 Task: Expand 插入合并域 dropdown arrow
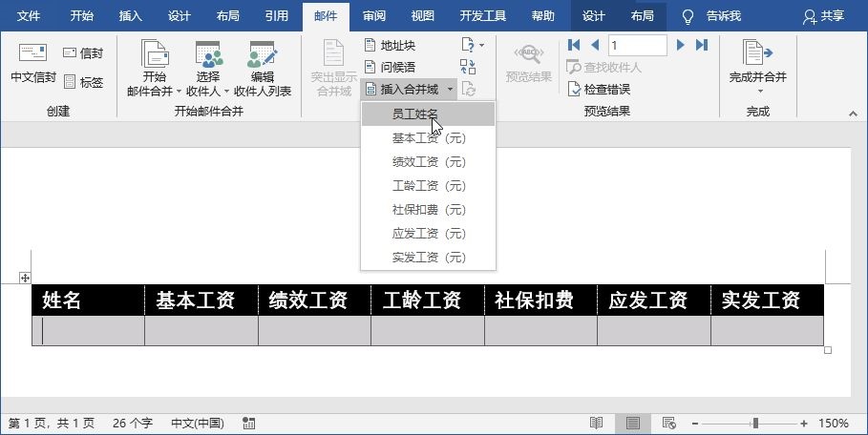[450, 89]
